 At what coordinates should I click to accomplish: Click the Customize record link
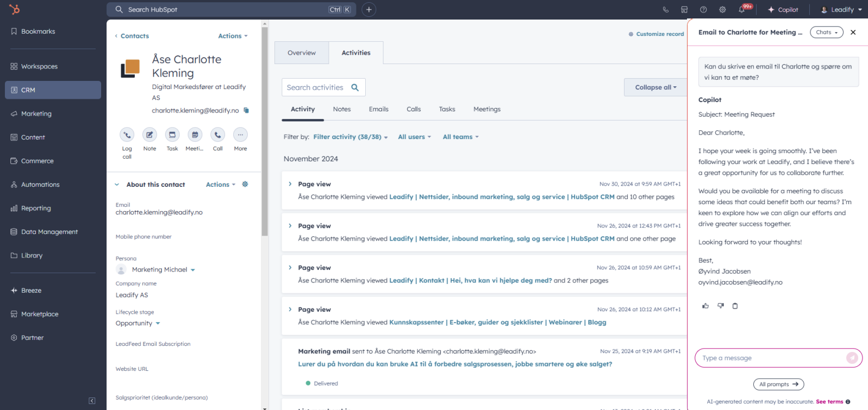pos(656,34)
